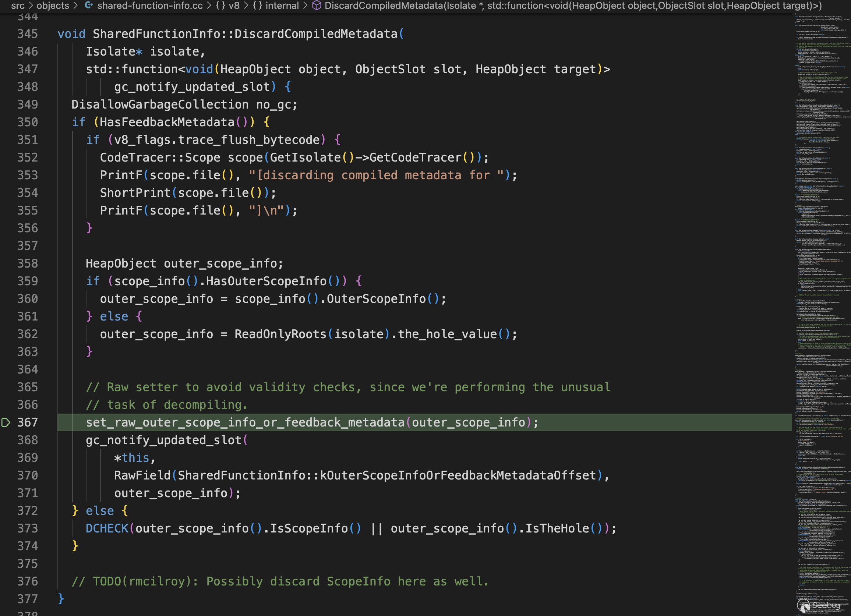Image resolution: width=851 pixels, height=616 pixels.
Task: Click the debug pointer glyph beside line 367
Action: (6, 422)
